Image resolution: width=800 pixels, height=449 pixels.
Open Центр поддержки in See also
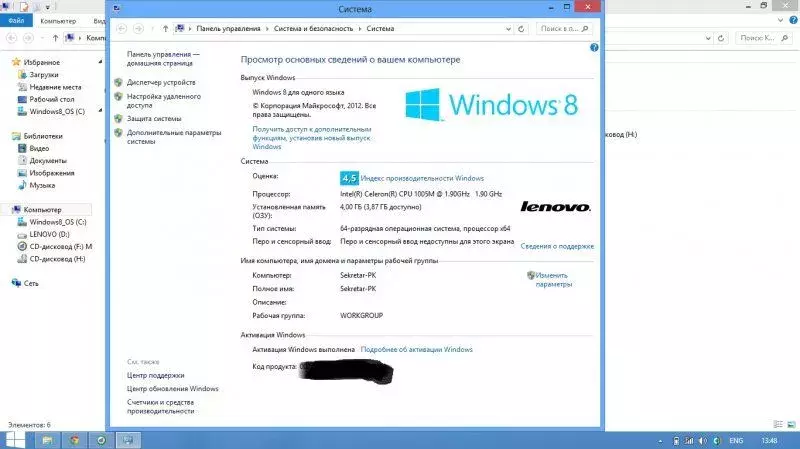coord(155,375)
